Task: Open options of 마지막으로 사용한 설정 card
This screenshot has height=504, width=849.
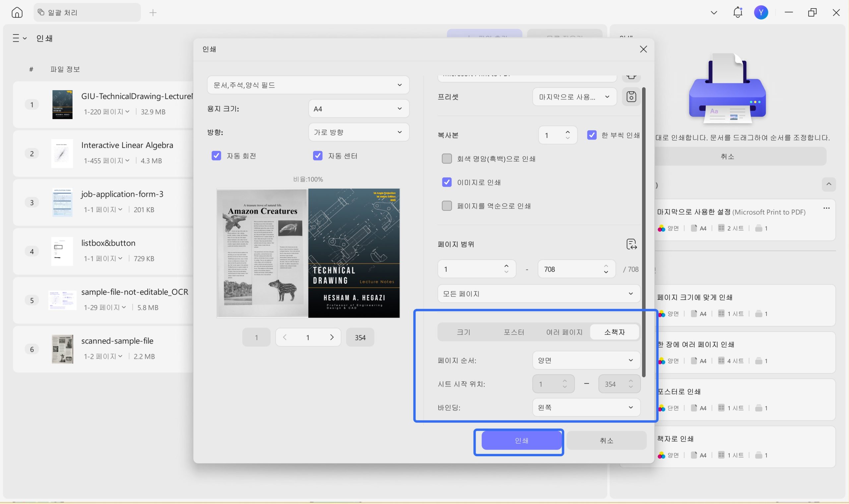Action: pyautogui.click(x=826, y=208)
